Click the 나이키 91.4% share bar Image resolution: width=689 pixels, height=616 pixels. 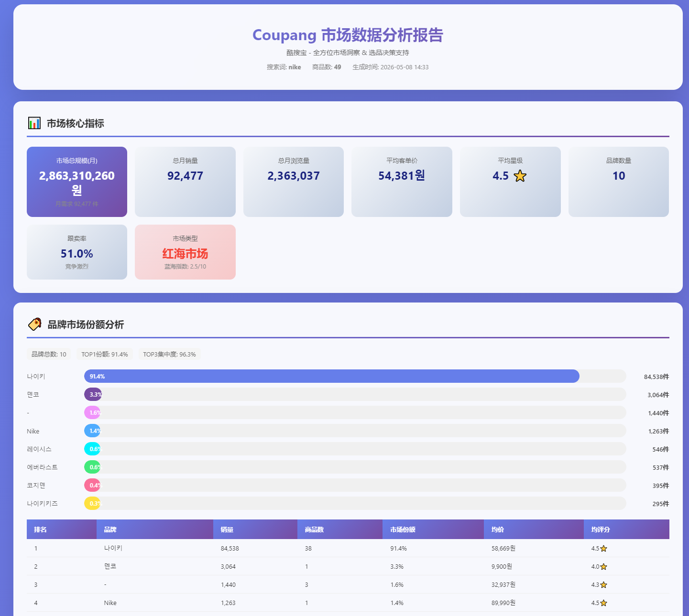332,376
